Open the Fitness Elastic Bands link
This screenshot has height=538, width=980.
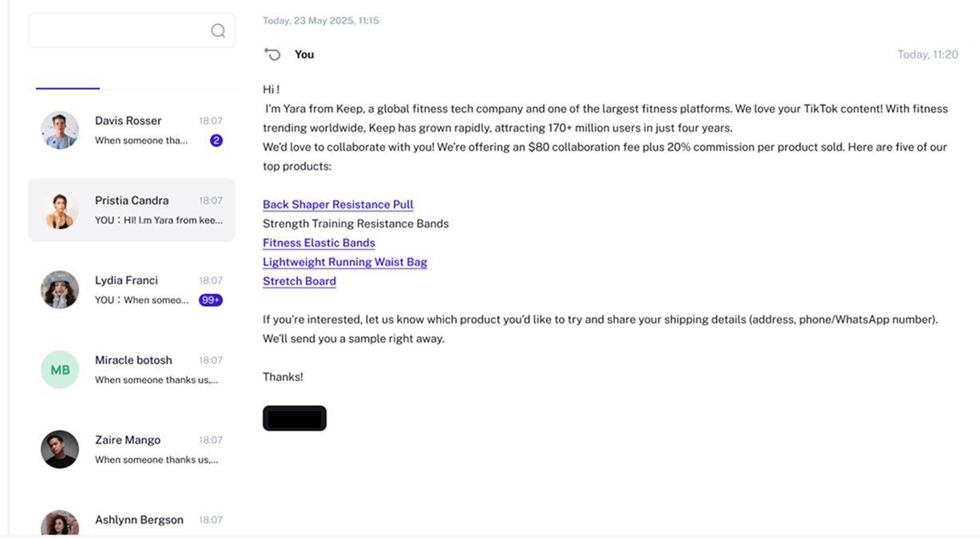pyautogui.click(x=319, y=243)
